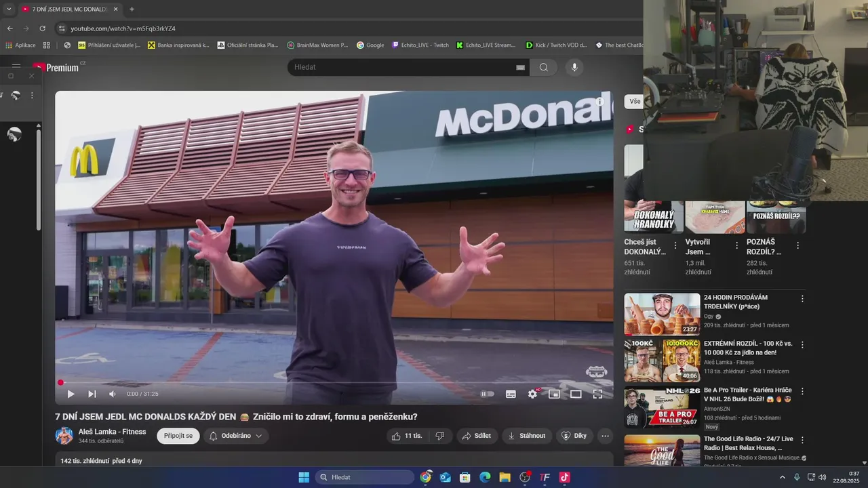Dislike the video
868x488 pixels.
439,436
